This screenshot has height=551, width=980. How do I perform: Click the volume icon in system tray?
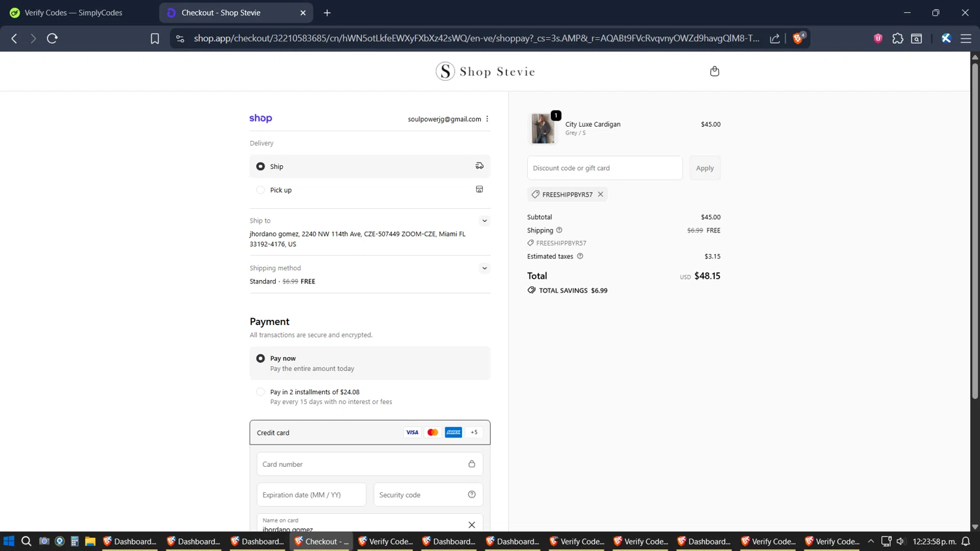[x=900, y=541]
